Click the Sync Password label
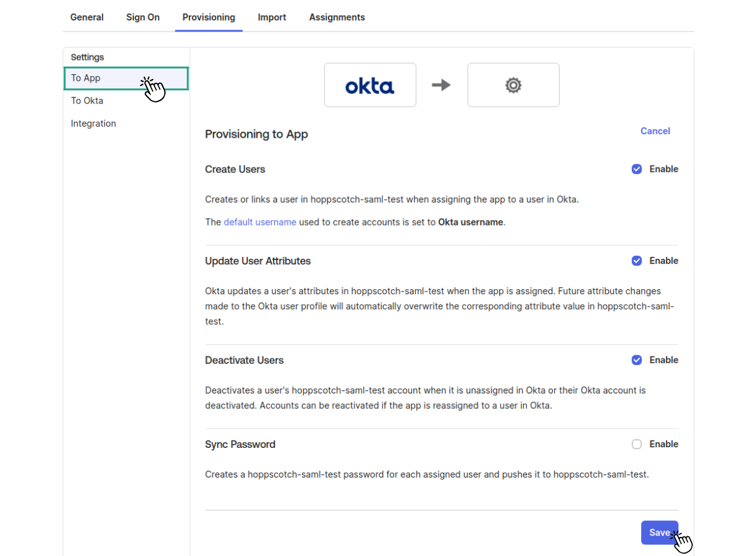The width and height of the screenshot is (756, 556). pyautogui.click(x=240, y=444)
